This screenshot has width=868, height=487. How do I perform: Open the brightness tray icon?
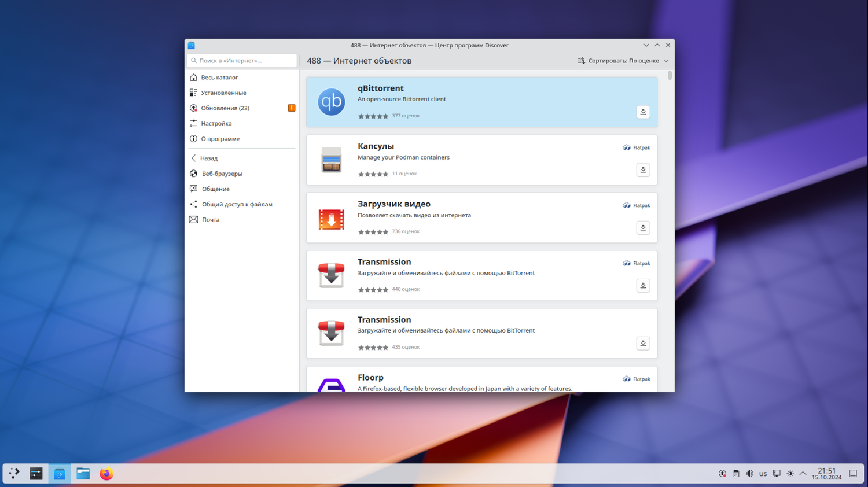click(790, 474)
